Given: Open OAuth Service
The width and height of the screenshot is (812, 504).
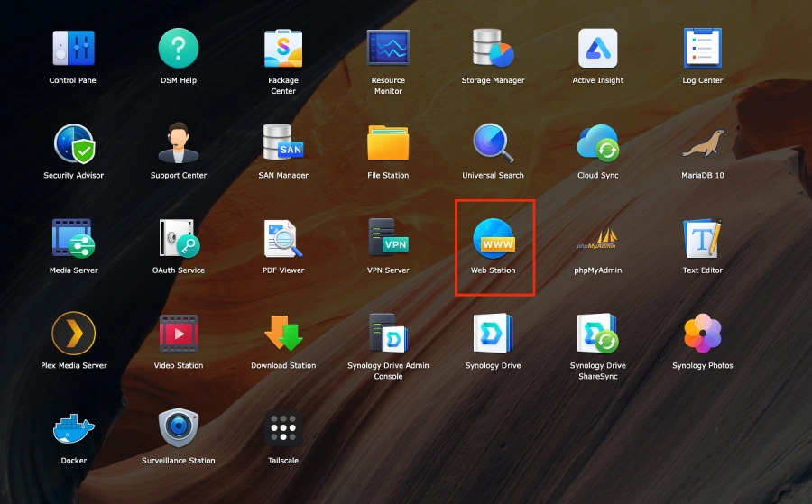Looking at the screenshot, I should [178, 238].
